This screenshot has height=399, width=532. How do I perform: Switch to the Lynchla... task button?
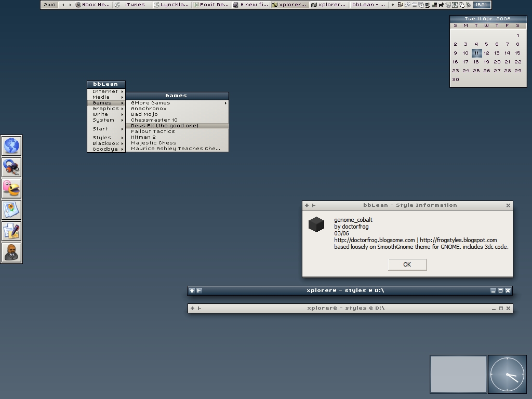click(172, 5)
